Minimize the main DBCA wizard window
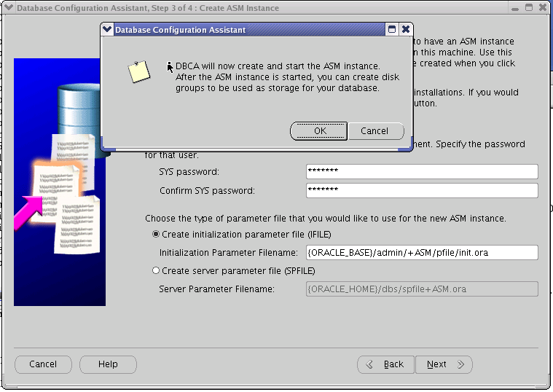Viewport: 553px width, 392px height. pyautogui.click(x=515, y=8)
